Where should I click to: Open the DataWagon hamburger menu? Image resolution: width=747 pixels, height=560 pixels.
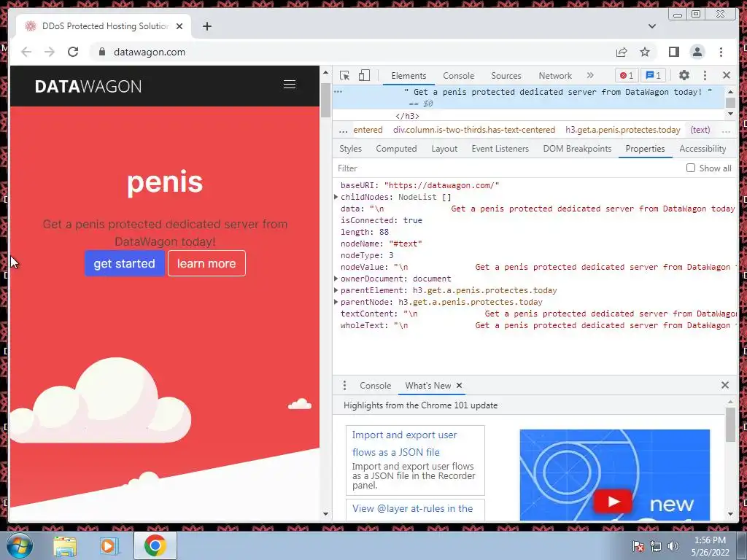pyautogui.click(x=290, y=85)
